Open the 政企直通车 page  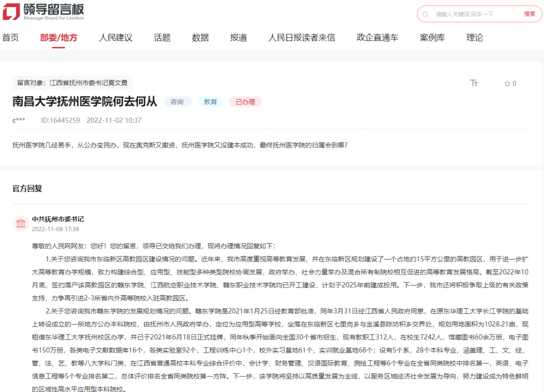[x=377, y=38]
